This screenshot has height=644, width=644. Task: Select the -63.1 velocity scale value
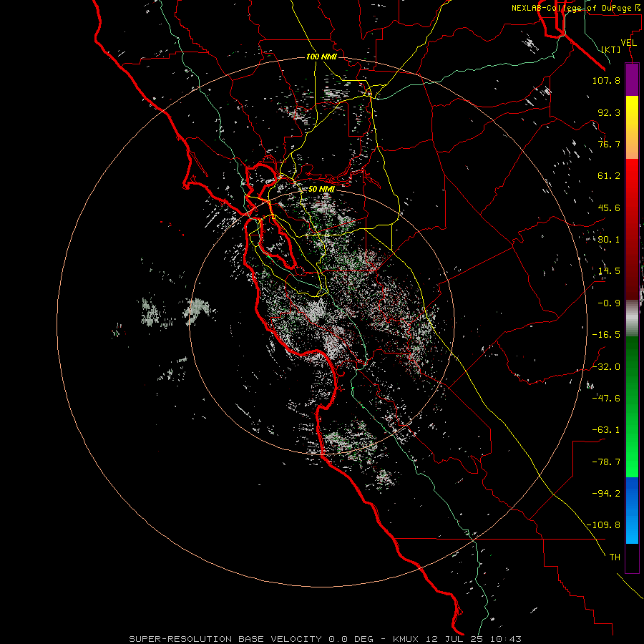pos(606,430)
